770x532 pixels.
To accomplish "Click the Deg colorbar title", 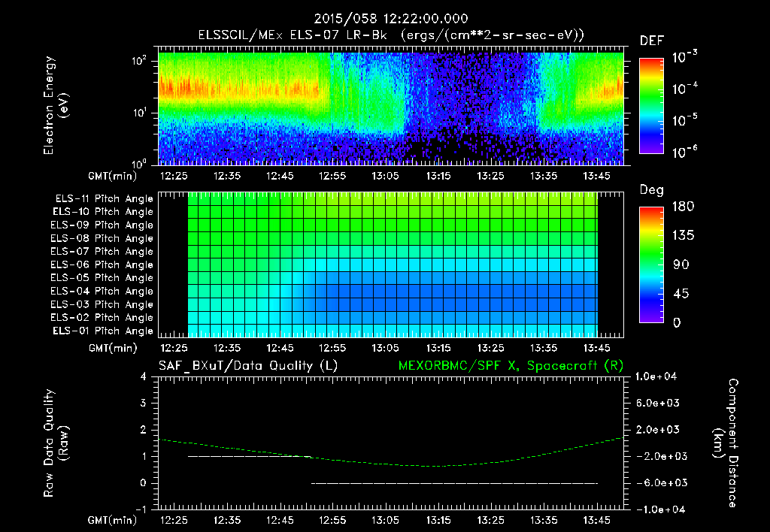I will coord(652,190).
